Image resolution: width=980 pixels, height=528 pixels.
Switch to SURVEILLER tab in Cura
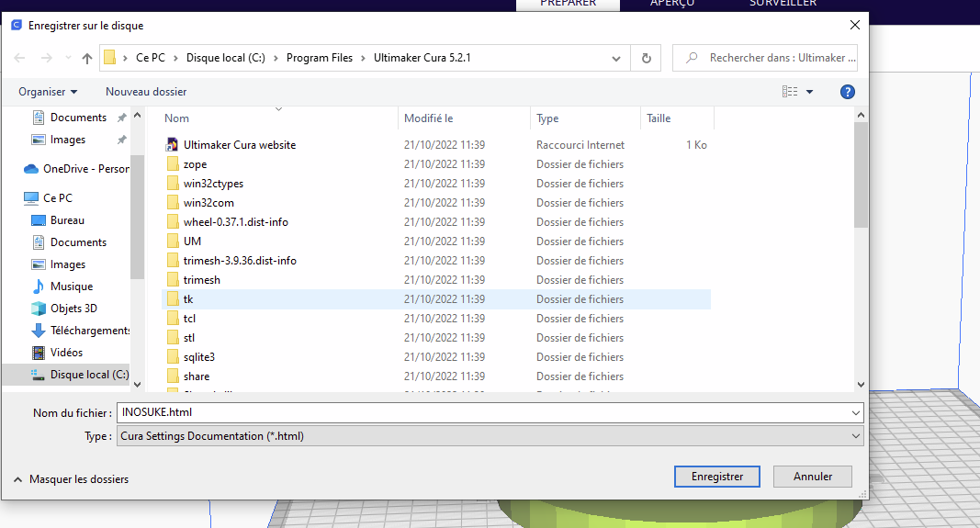point(783,4)
